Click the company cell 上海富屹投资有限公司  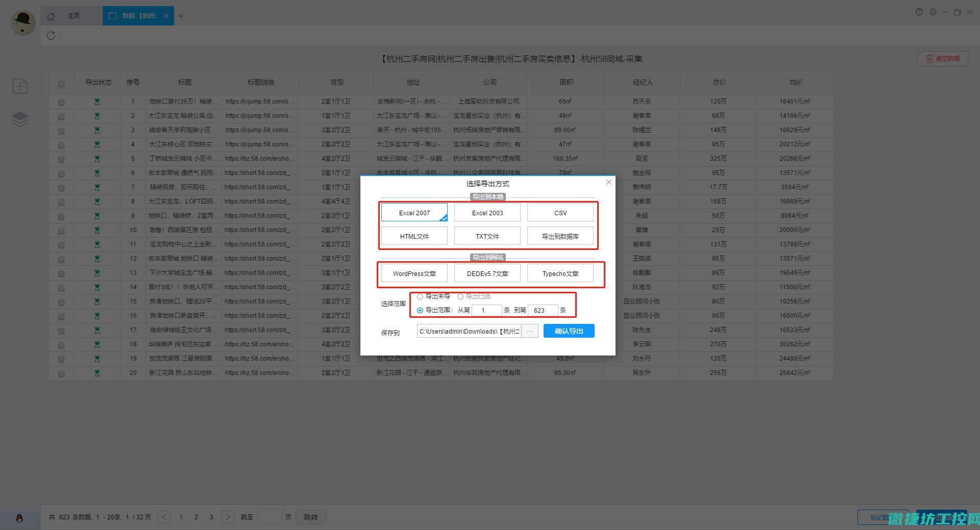click(489, 102)
